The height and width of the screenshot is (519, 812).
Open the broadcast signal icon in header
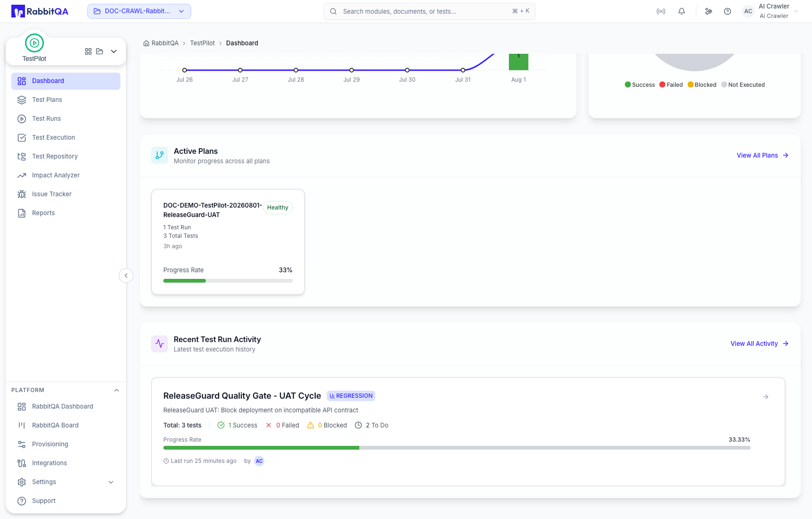[661, 11]
